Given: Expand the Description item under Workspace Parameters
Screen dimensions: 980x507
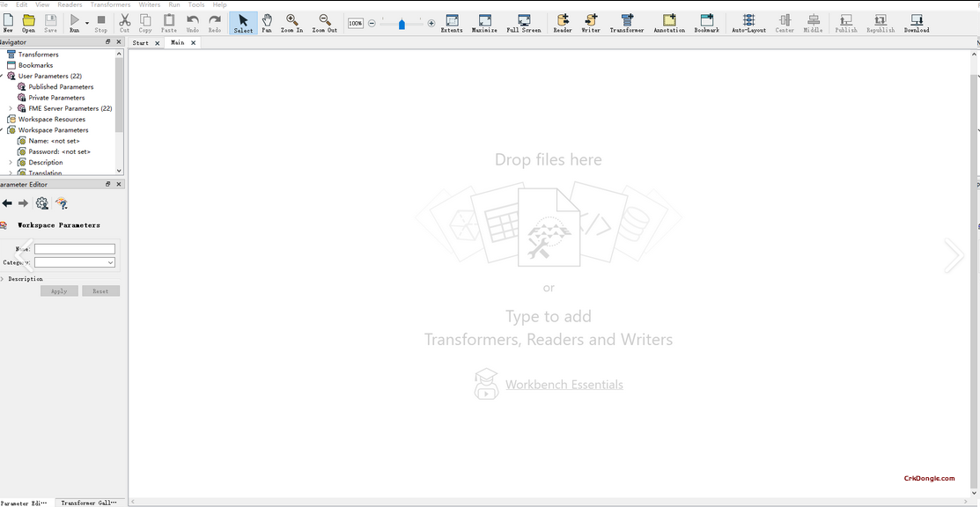Looking at the screenshot, I should tap(9, 162).
